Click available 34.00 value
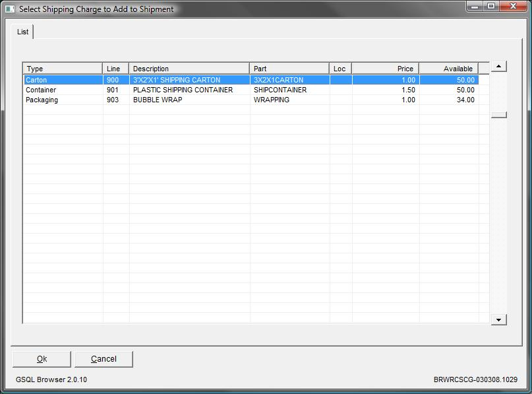 465,100
